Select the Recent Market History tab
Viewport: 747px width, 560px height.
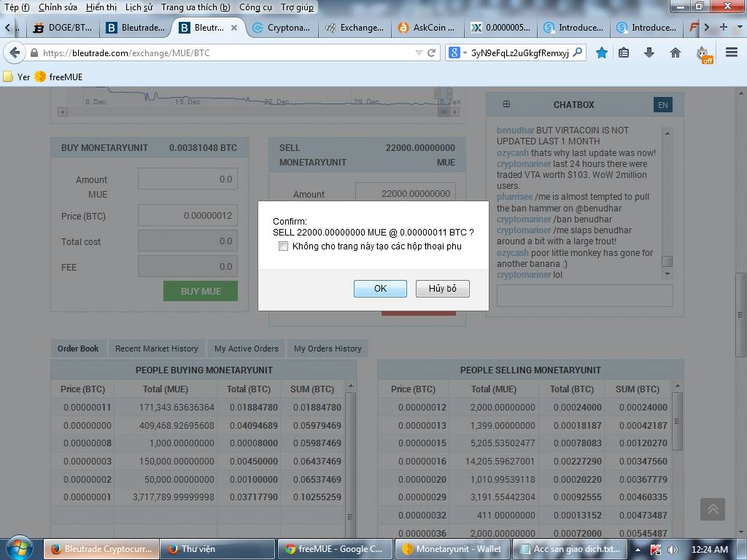pyautogui.click(x=156, y=349)
